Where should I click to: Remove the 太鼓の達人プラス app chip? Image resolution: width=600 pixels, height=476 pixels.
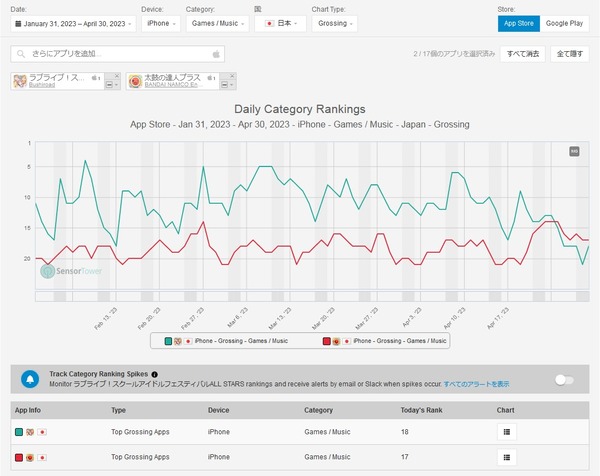pyautogui.click(x=232, y=76)
